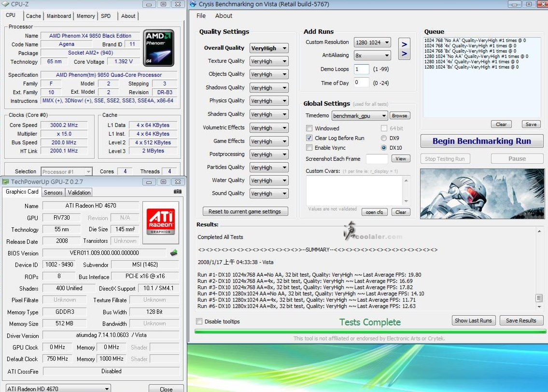Screen dimensions: 548x392
Task: Toggle Clear Log Before Run checkbox
Action: coord(309,138)
